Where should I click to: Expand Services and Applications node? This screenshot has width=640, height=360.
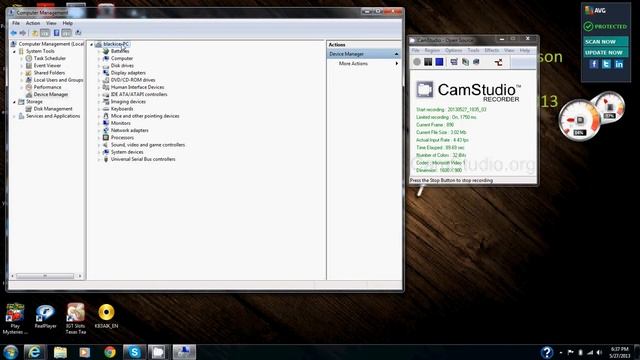tap(14, 116)
